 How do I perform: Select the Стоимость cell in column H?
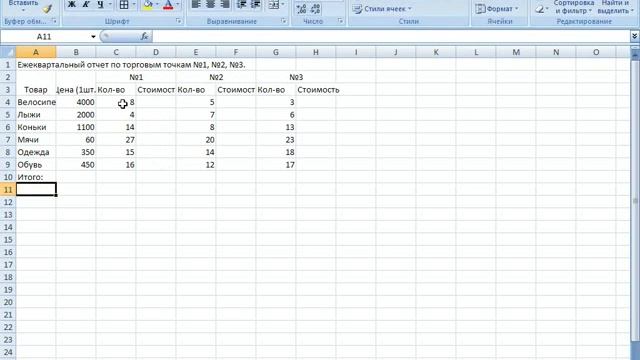(x=316, y=89)
